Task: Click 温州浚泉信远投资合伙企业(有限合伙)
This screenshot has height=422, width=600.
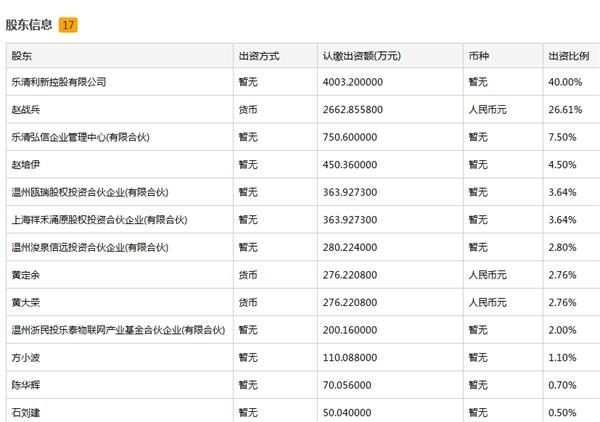Action: tap(91, 247)
